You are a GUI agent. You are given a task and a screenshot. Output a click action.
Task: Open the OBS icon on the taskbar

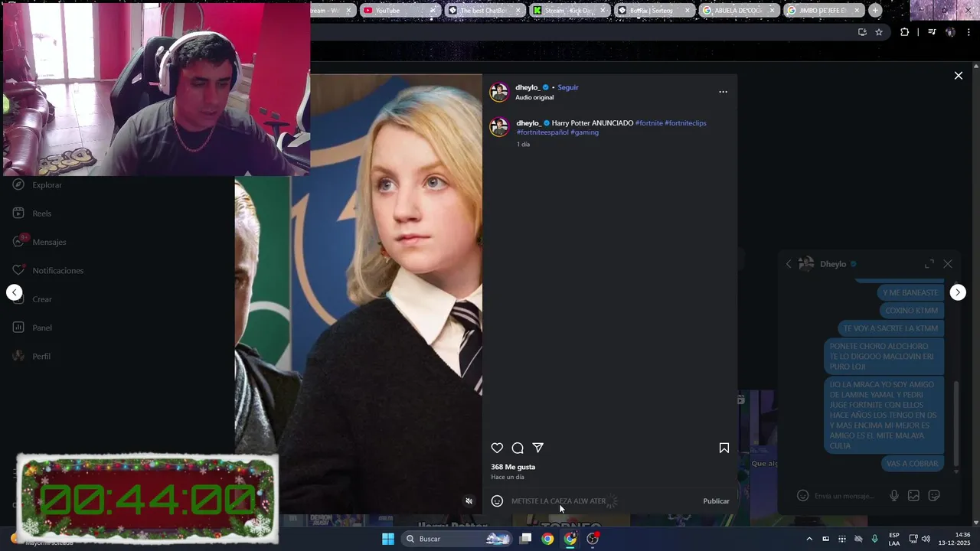coord(593,539)
